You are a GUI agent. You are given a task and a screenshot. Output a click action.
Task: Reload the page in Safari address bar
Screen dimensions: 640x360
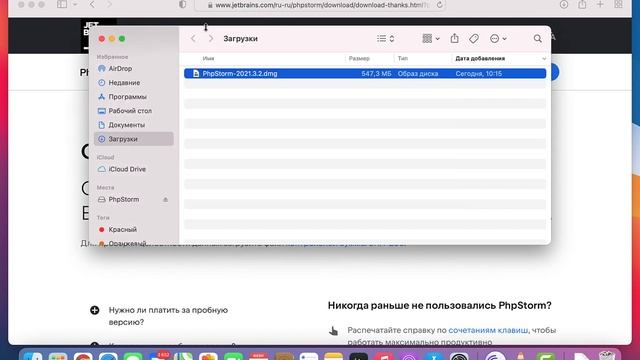tap(439, 5)
